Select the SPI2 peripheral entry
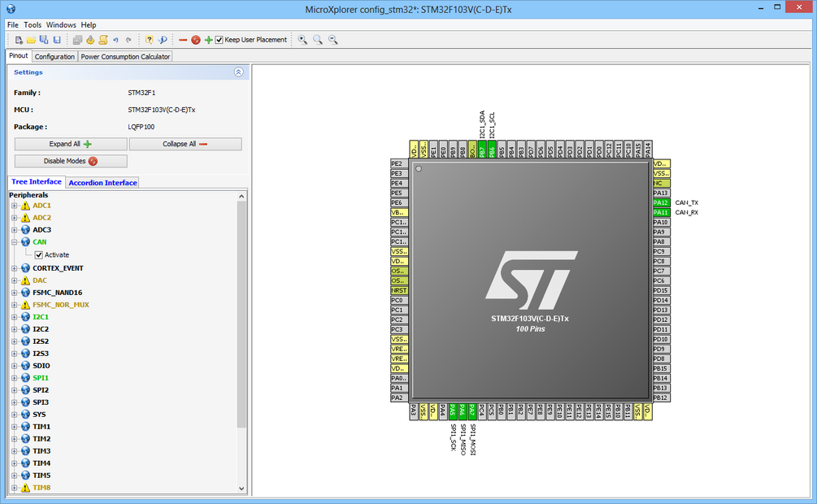The width and height of the screenshot is (817, 504). [x=41, y=390]
